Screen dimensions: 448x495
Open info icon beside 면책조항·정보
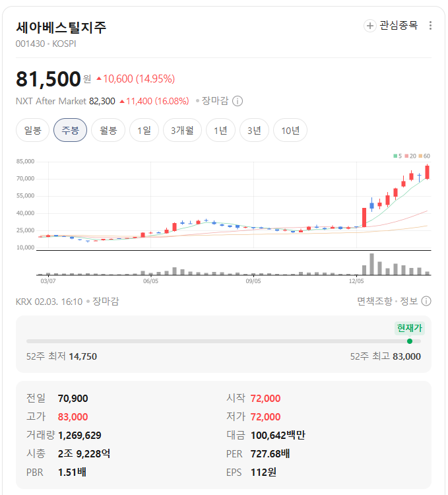click(426, 301)
